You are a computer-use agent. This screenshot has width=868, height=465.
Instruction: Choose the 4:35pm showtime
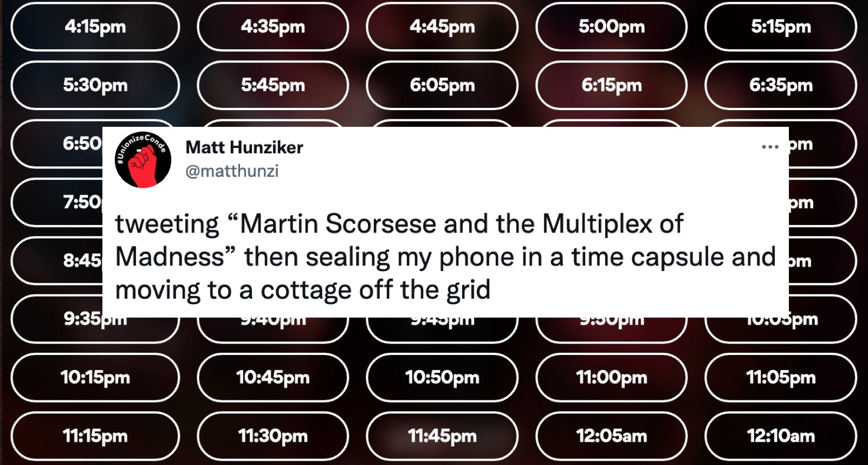273,27
